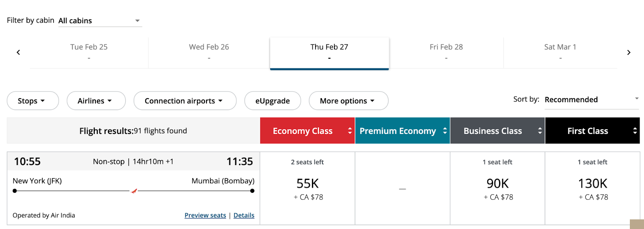Open the More options menu
This screenshot has width=644, height=229.
348,101
